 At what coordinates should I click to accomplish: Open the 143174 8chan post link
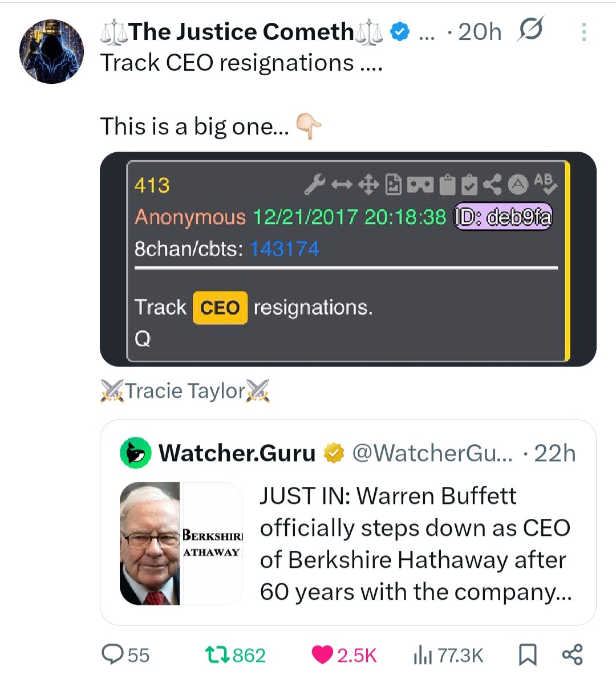[x=284, y=249]
